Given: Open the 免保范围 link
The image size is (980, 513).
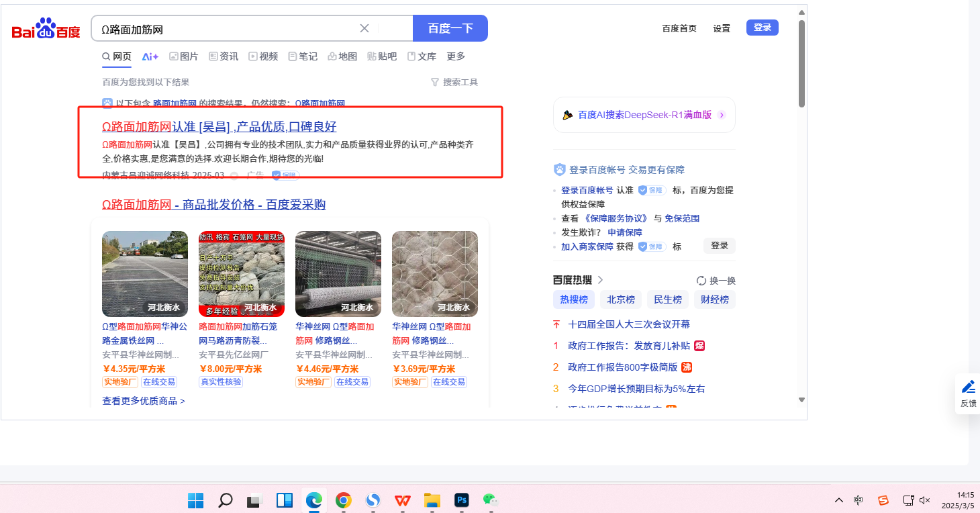Looking at the screenshot, I should point(682,218).
